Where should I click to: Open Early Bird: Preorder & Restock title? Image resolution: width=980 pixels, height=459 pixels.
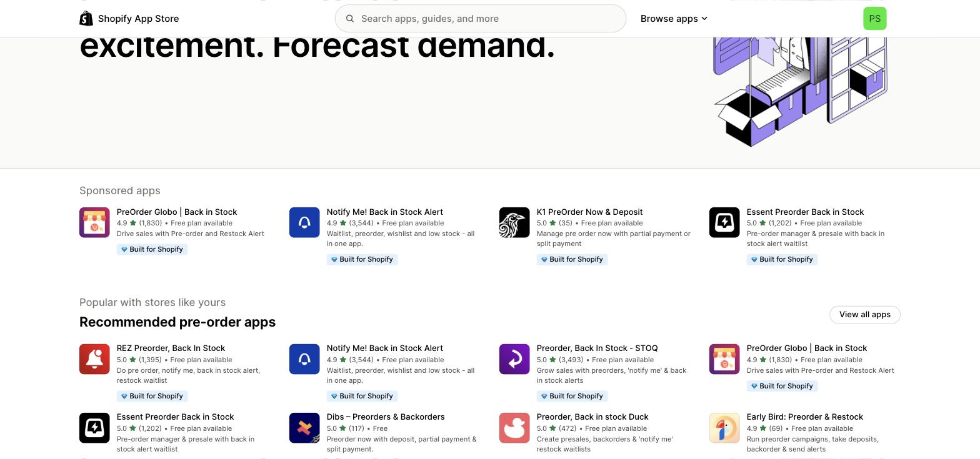point(805,417)
